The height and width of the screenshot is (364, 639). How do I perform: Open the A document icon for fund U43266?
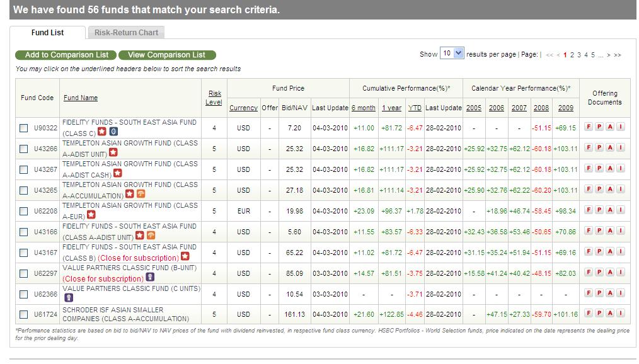click(609, 147)
